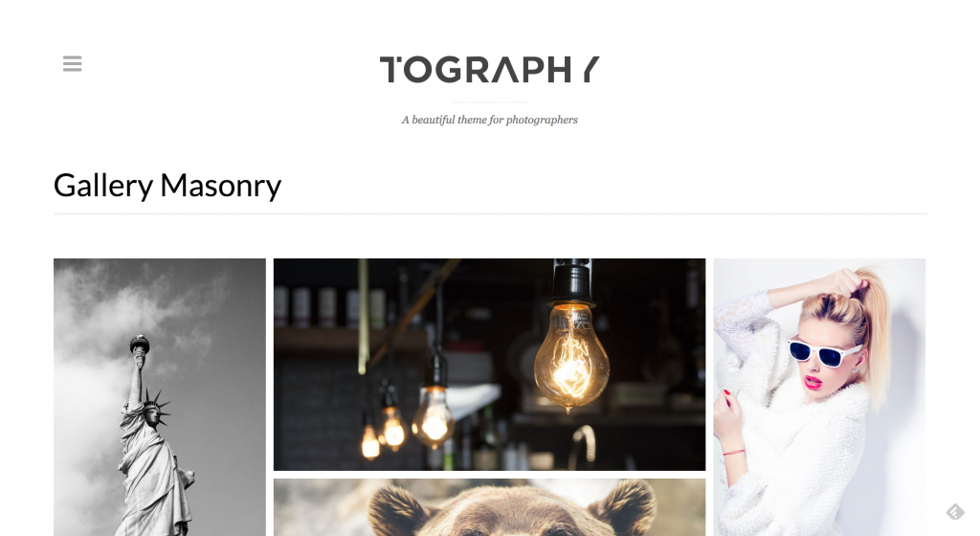Open the hanging light bulbs photo
The height and width of the screenshot is (536, 980).
point(489,365)
